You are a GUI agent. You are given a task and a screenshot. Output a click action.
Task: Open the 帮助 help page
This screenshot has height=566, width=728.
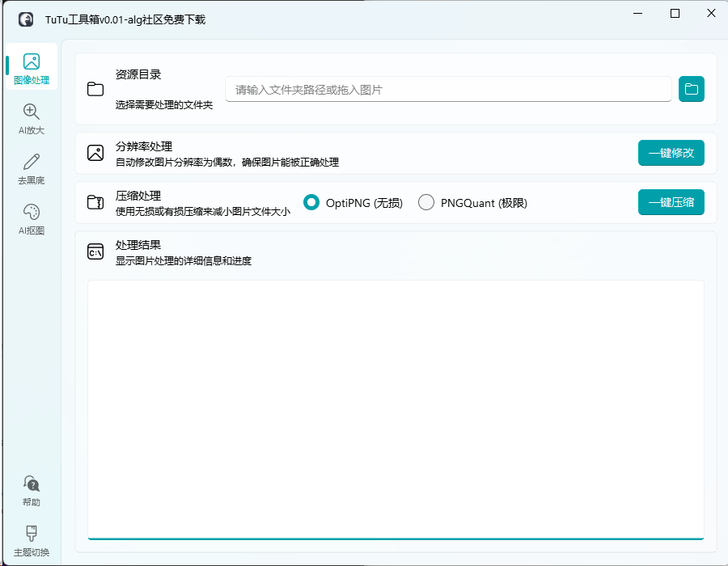point(31,490)
